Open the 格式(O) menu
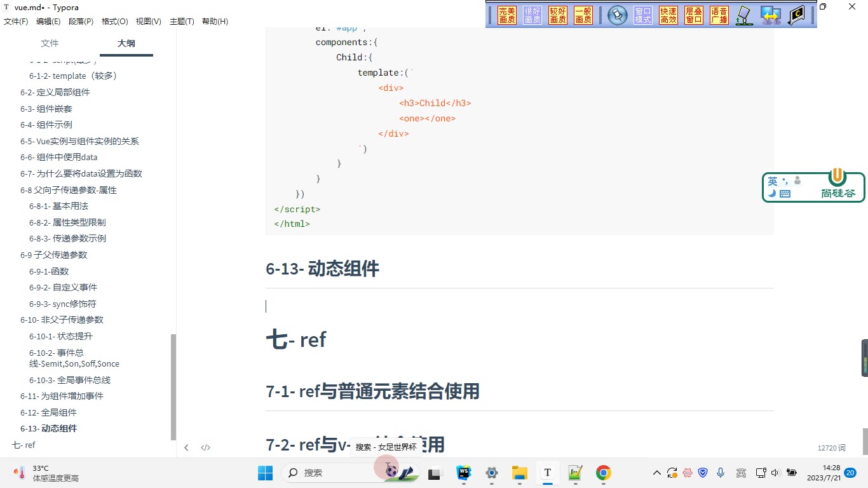This screenshot has height=488, width=868. (x=114, y=21)
